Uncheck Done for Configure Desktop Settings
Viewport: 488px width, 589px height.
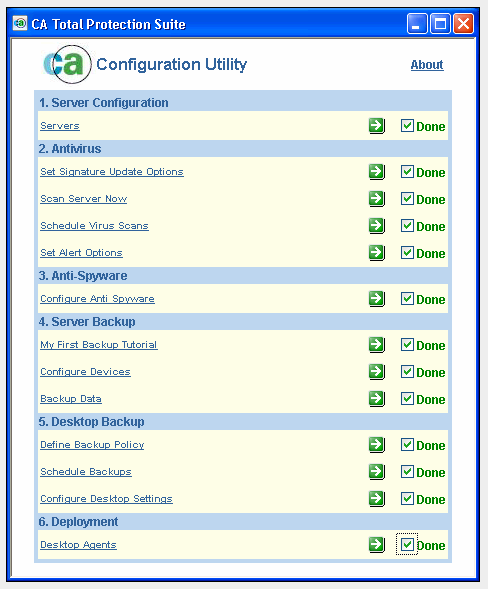[x=407, y=498]
